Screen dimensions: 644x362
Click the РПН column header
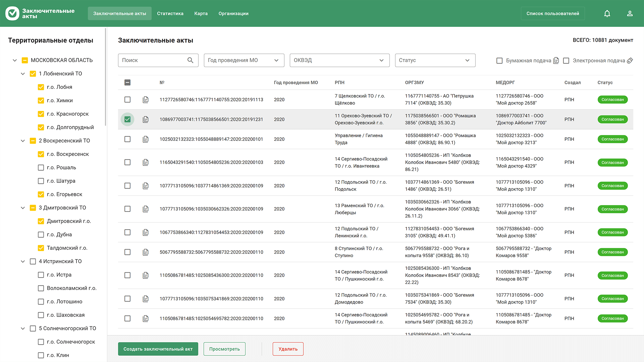[x=339, y=82]
